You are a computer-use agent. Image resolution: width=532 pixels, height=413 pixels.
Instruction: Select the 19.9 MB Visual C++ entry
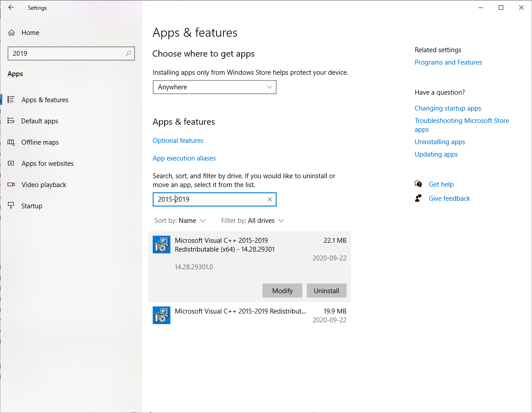[x=250, y=315]
